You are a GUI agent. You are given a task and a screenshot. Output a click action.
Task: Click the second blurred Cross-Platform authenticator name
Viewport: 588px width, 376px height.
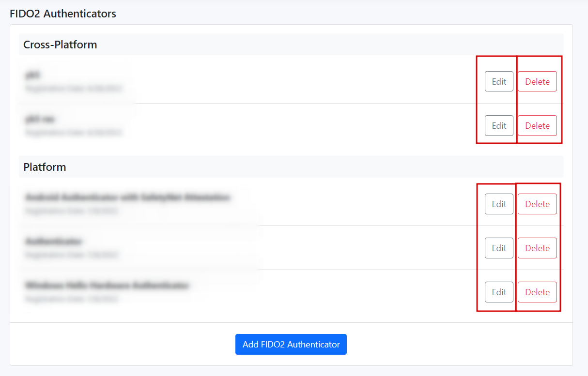(40, 119)
